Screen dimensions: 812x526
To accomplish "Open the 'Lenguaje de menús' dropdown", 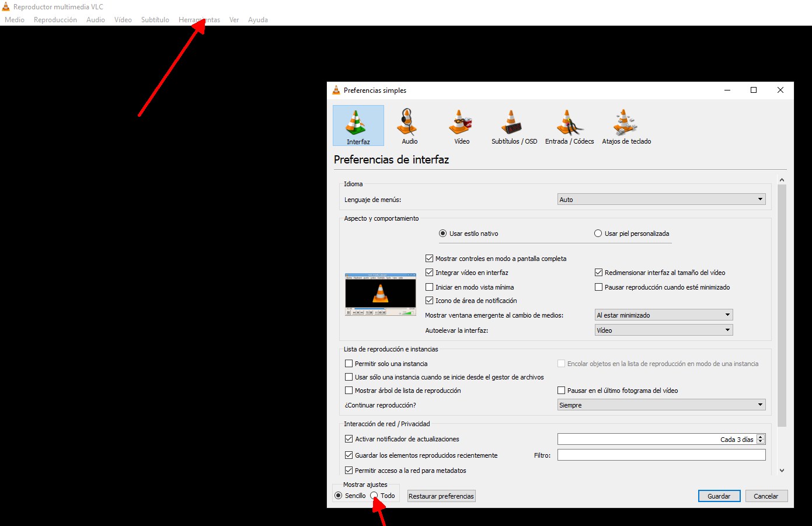I will [x=661, y=200].
